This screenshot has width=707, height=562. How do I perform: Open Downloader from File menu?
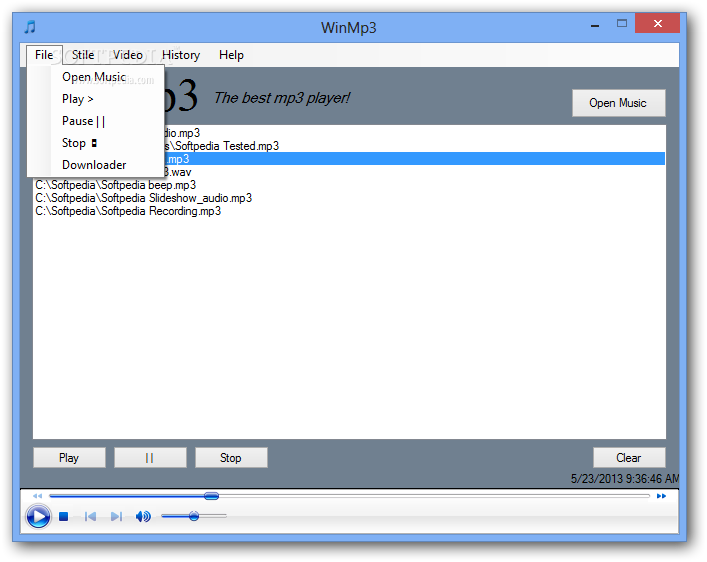point(96,165)
